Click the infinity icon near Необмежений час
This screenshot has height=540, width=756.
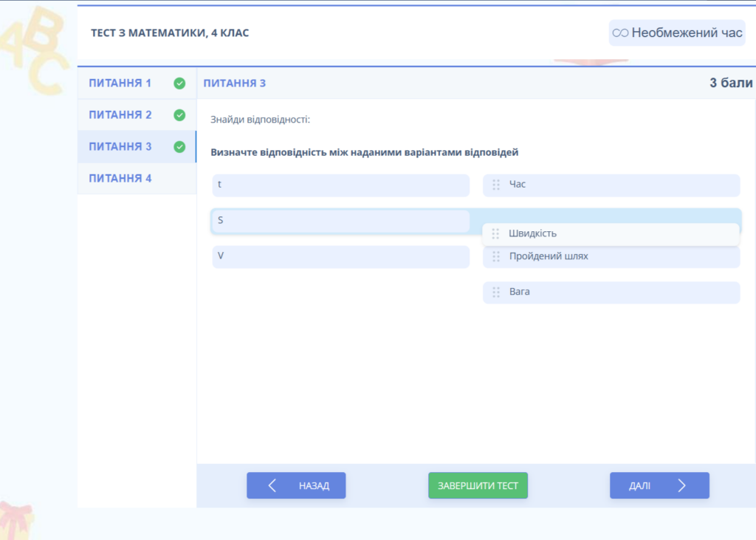[x=620, y=33]
